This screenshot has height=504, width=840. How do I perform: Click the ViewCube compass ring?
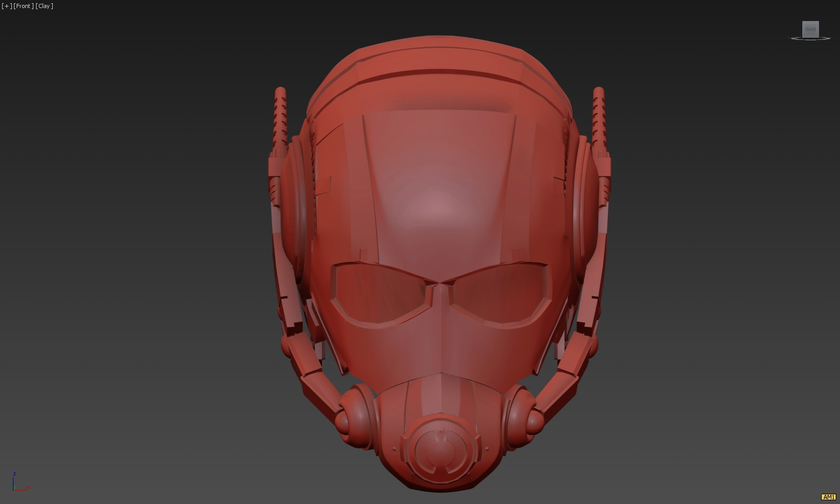810,39
